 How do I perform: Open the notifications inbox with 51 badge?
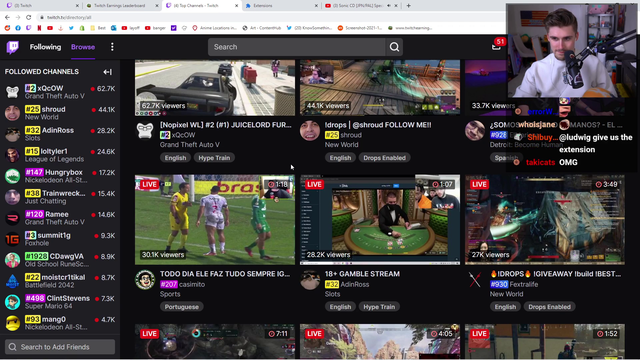[496, 46]
